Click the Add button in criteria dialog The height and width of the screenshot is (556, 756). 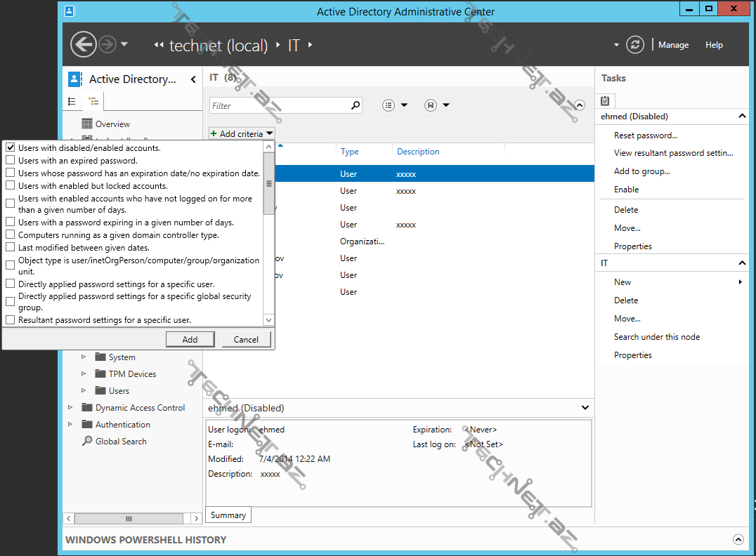tap(190, 339)
